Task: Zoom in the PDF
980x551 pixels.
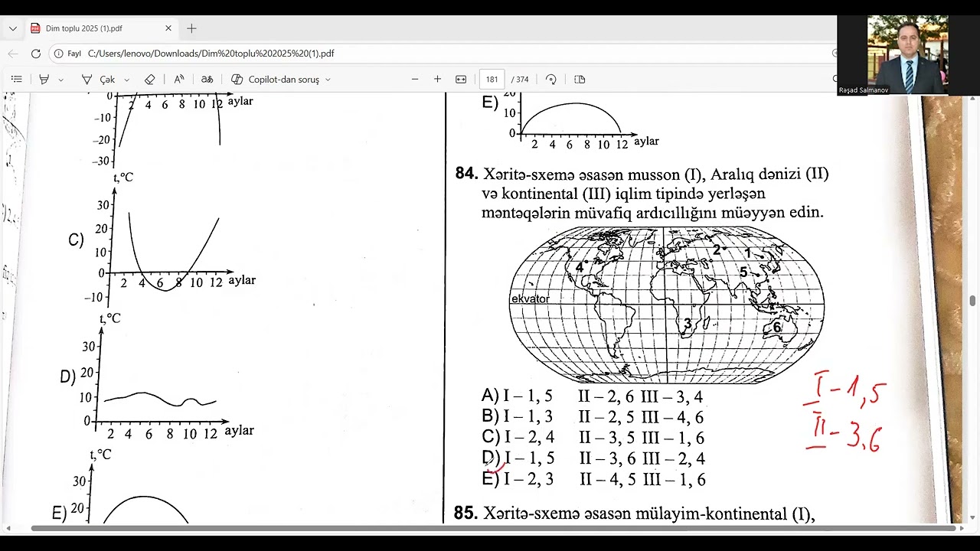Action: (x=437, y=79)
